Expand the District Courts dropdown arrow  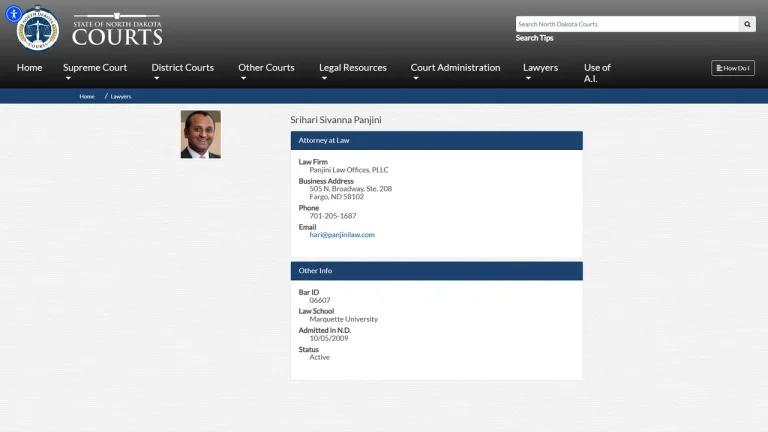pos(156,78)
